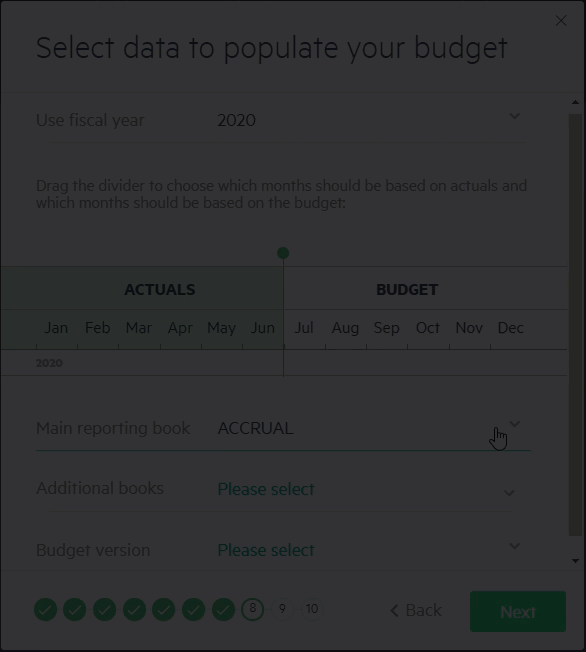Select step 8 circle indicator
This screenshot has width=586, height=652.
click(252, 610)
